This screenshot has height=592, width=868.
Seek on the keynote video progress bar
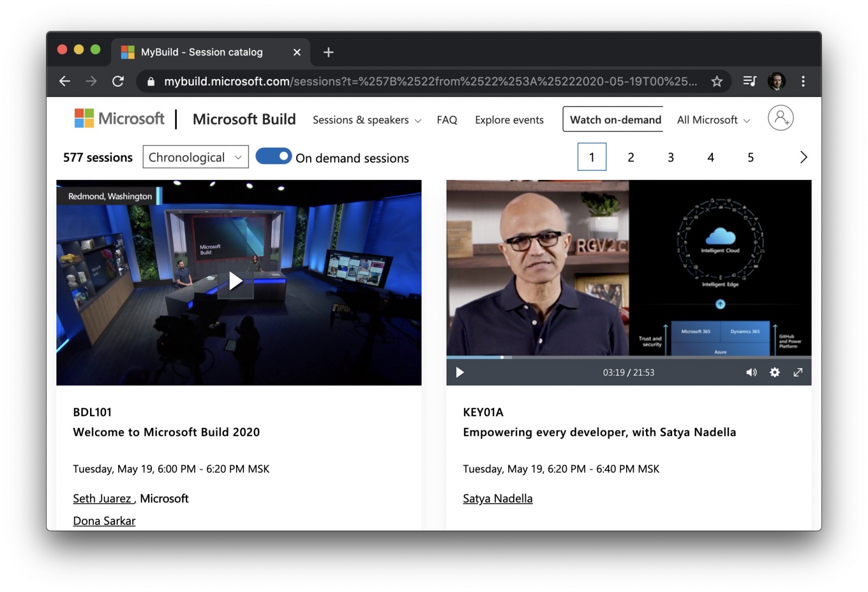click(629, 357)
